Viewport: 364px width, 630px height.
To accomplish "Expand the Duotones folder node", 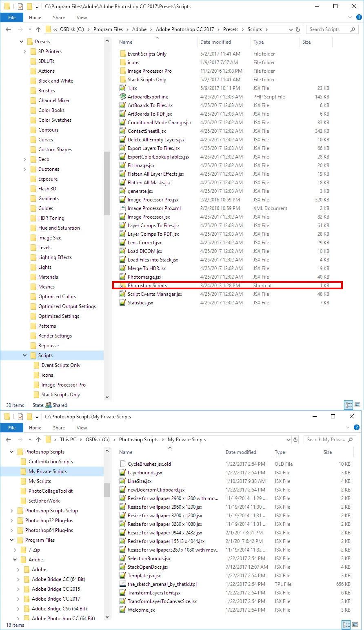I will (x=25, y=169).
